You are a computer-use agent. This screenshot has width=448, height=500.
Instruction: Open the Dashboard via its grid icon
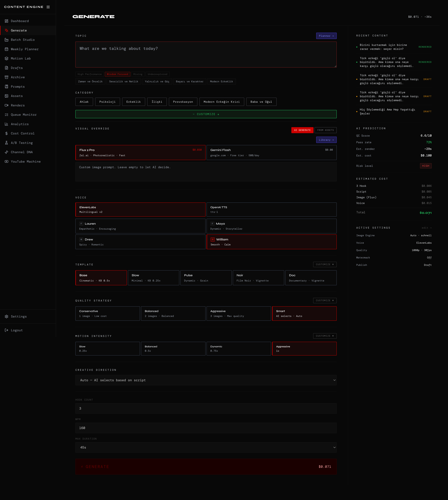[7, 21]
